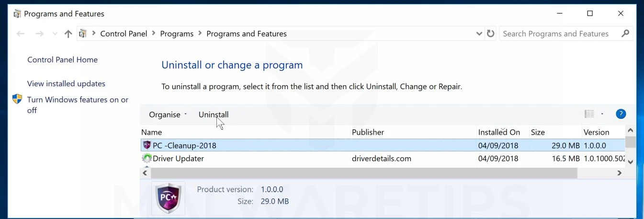Click the vertical scrollbar up arrow
The height and width of the screenshot is (219, 644).
631,131
